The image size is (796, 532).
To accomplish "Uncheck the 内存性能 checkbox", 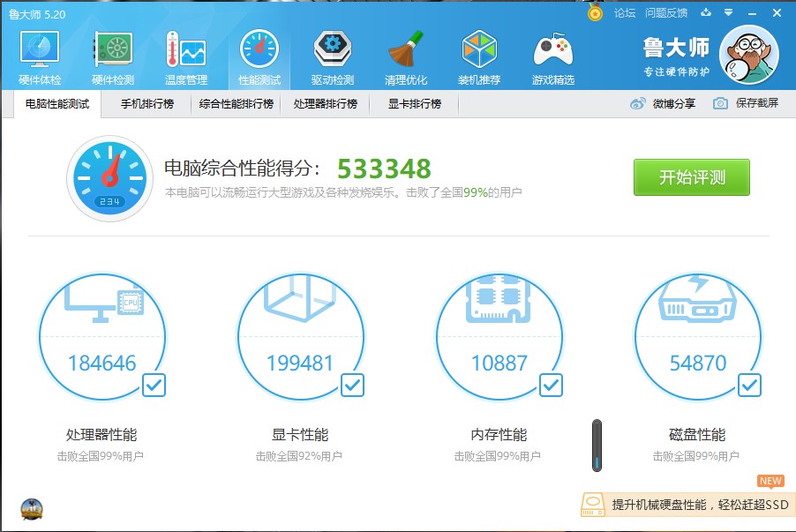I will [551, 386].
